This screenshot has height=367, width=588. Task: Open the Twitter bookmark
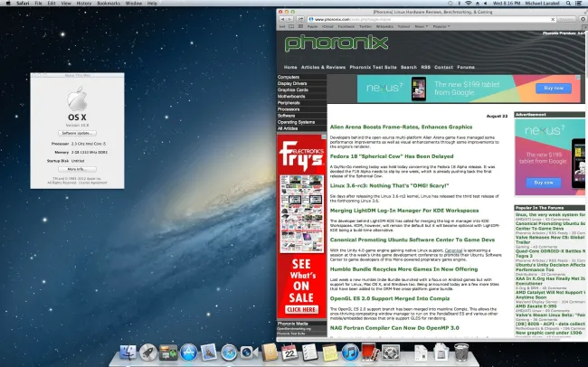pos(365,26)
